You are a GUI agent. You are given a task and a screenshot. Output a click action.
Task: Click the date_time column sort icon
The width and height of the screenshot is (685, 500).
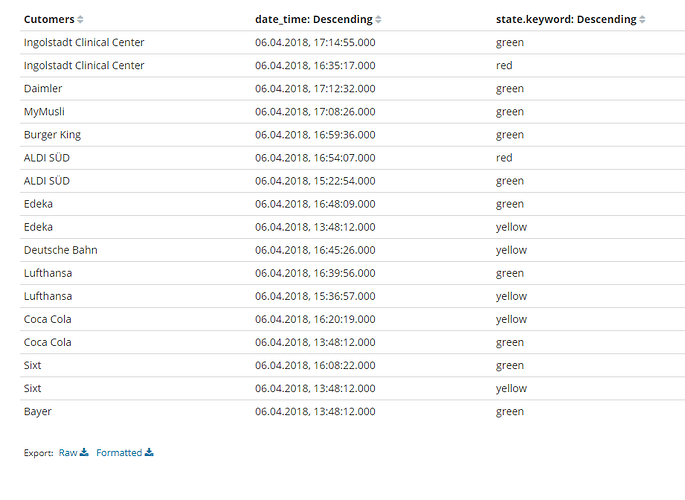(x=378, y=20)
